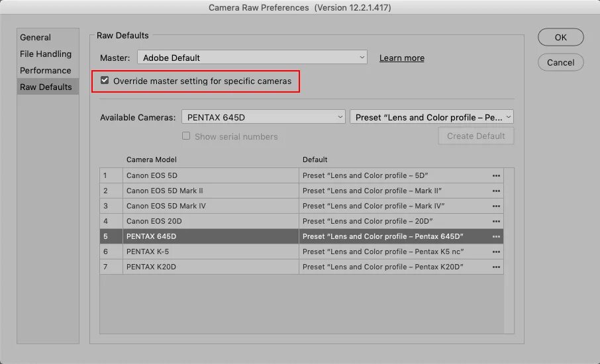Click the ellipsis icon for Canon EOS 5D row
The height and width of the screenshot is (364, 600).
[x=496, y=175]
